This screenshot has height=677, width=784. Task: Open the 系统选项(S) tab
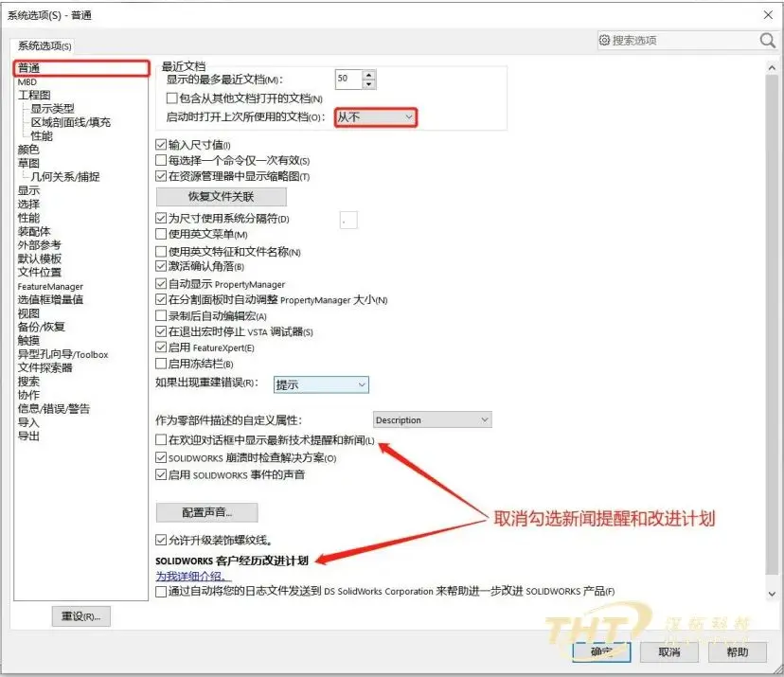(x=45, y=46)
